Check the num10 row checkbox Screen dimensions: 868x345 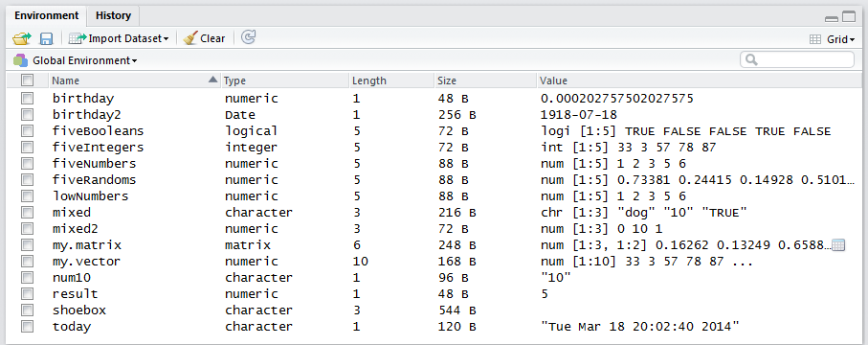click(27, 277)
